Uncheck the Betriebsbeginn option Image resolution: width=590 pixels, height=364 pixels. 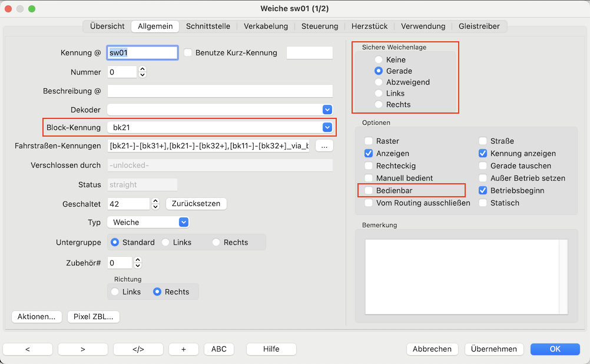point(483,191)
